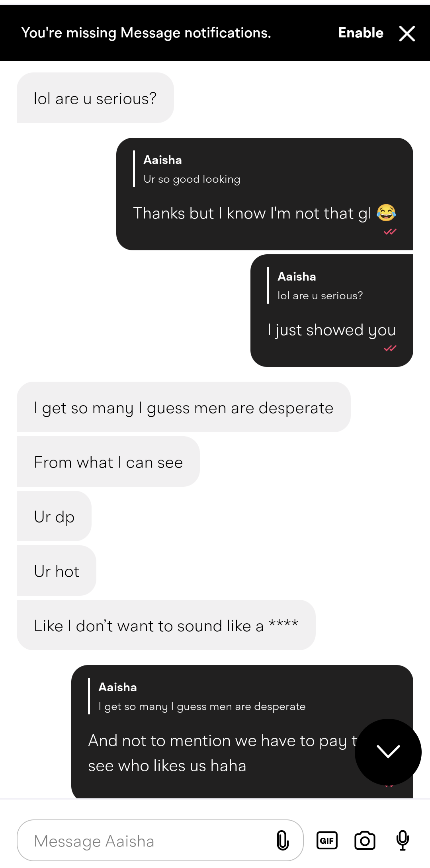Viewport: 430px width, 868px height.
Task: Open the GIF picker
Action: pos(327,840)
